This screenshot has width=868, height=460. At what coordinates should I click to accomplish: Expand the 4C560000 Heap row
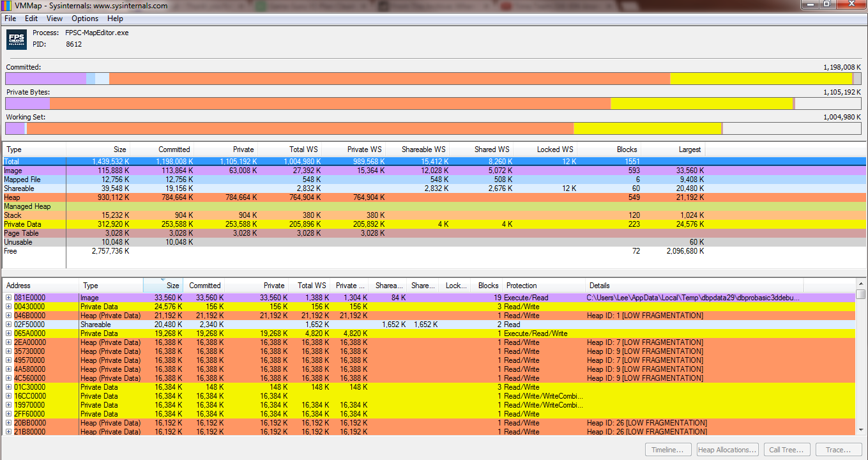pos(9,378)
